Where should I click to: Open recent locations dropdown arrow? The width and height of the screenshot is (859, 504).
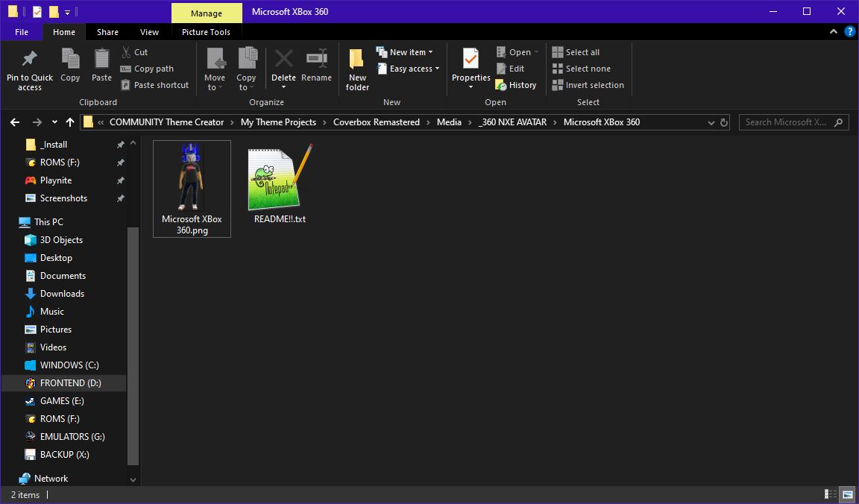[x=54, y=122]
